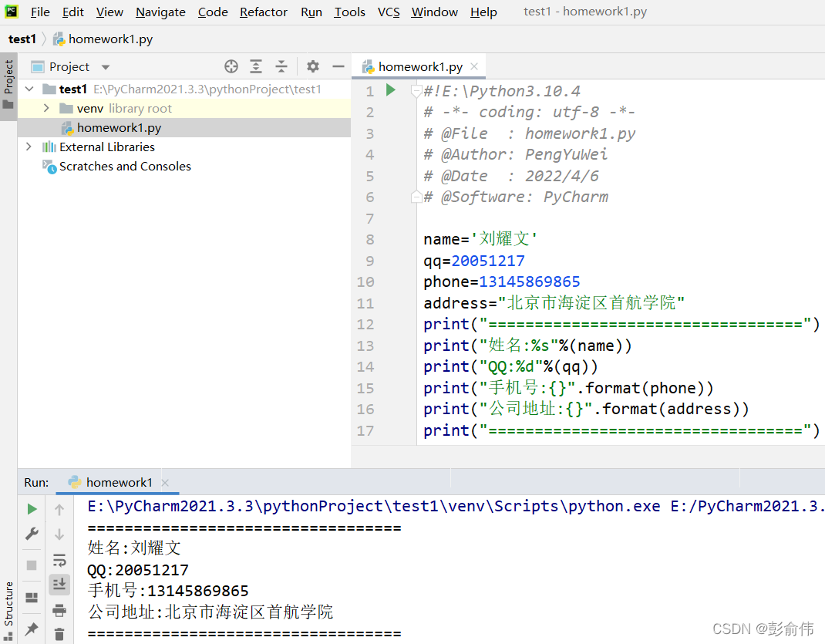Toggle scroll to end of console
Screen dimensions: 825x644
(x=59, y=584)
